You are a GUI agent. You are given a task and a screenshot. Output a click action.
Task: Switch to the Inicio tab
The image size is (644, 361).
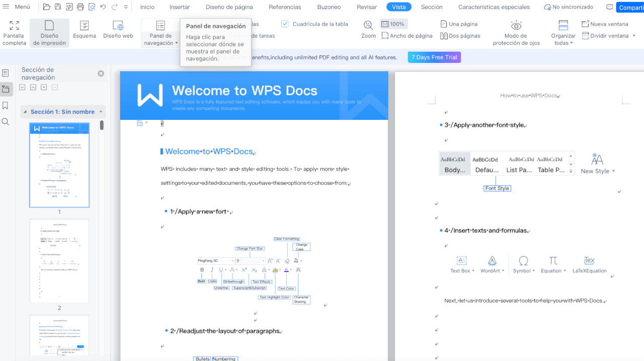click(x=147, y=7)
